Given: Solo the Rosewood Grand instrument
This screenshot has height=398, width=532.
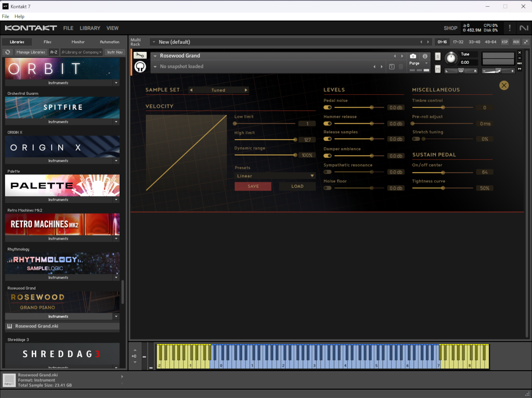Looking at the screenshot, I should coord(438,56).
